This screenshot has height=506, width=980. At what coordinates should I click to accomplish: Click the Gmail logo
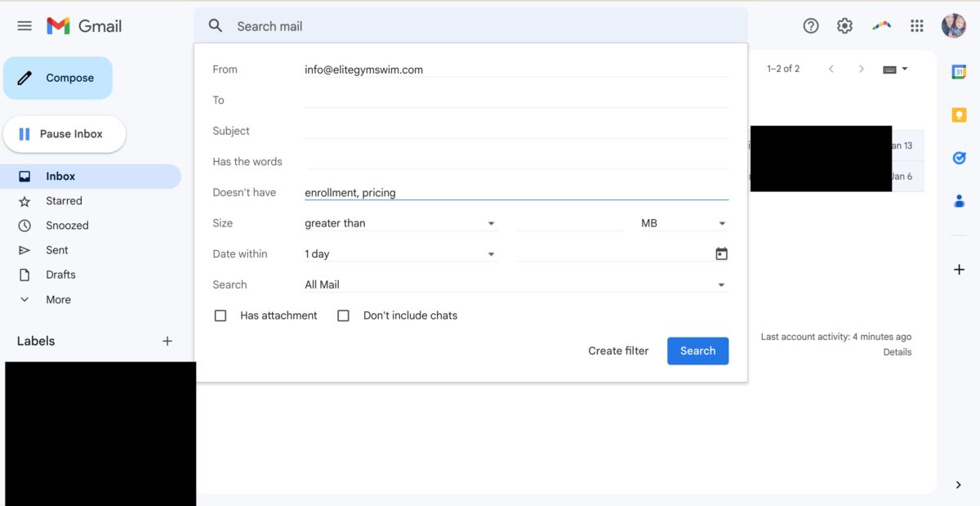click(85, 26)
